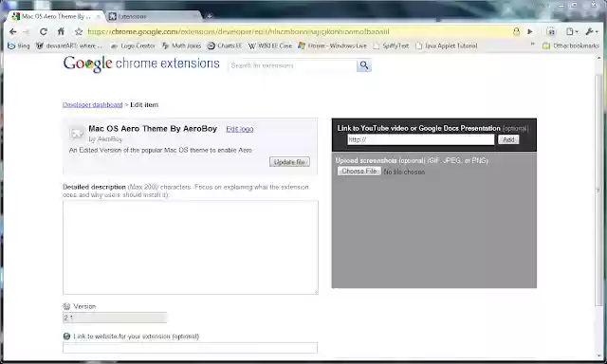Click the Add button for video link
Viewport: 607px width, 364px height.
click(x=508, y=139)
